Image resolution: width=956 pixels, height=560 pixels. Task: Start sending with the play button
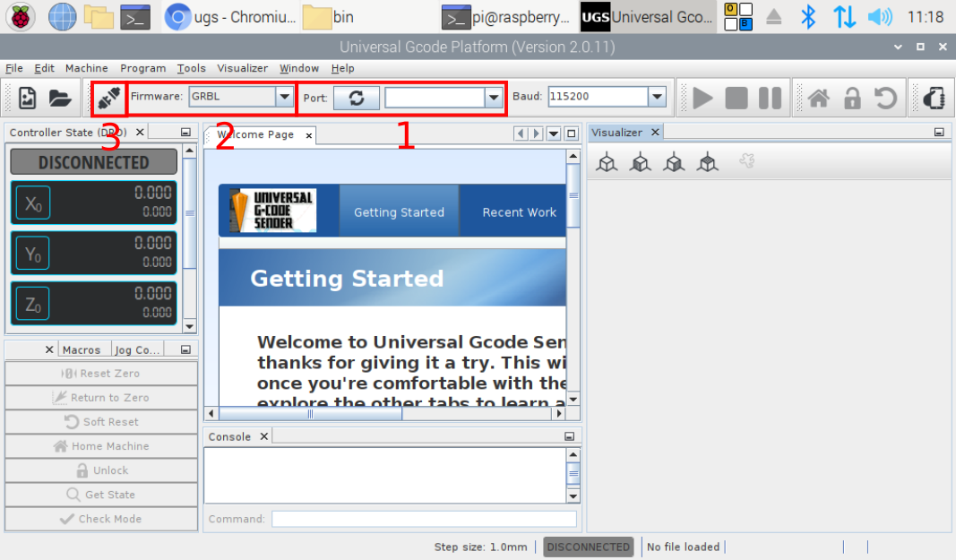702,99
